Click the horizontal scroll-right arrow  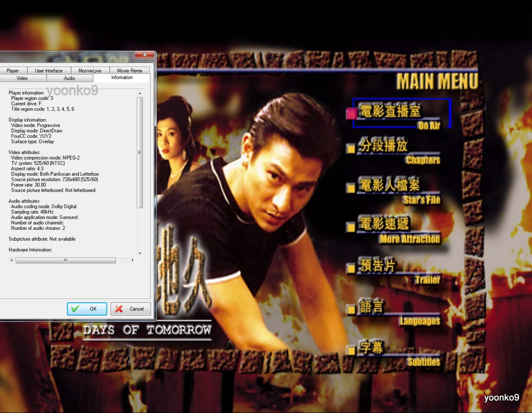[132, 261]
